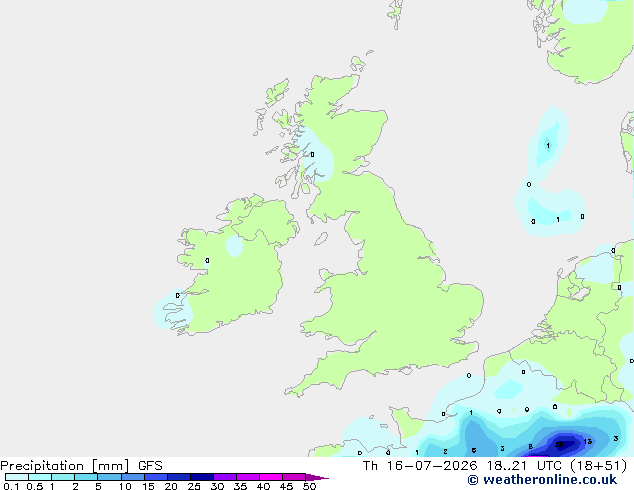Select the '45' legend scale label
This screenshot has height=490, width=634.
tap(286, 486)
